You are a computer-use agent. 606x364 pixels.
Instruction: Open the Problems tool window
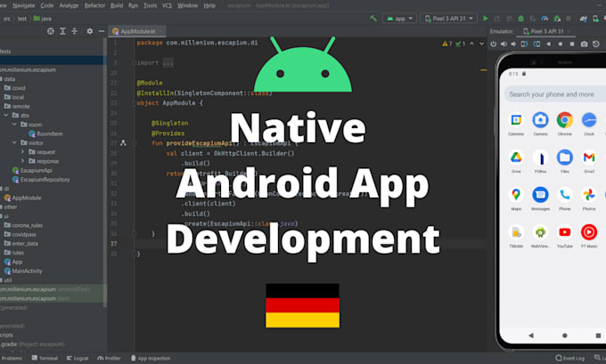(x=12, y=358)
